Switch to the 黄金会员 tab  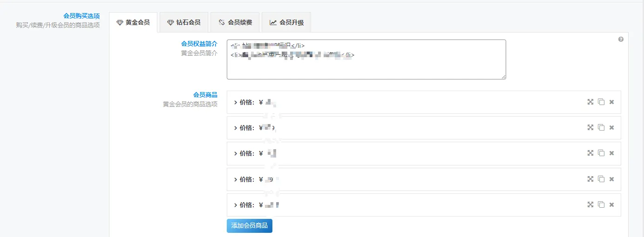click(x=133, y=22)
